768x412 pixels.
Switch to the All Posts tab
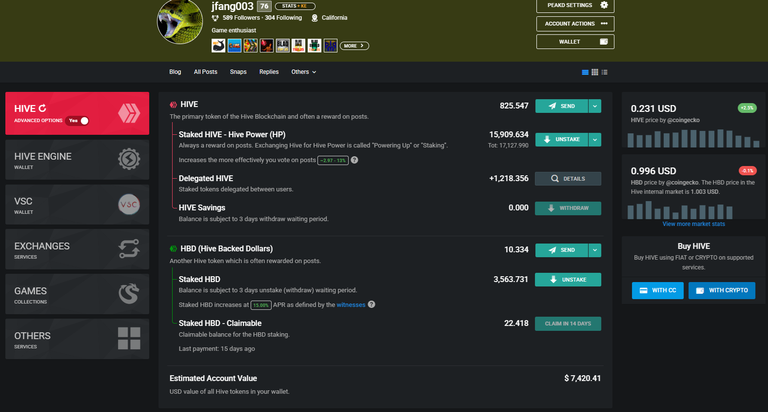[x=205, y=72]
